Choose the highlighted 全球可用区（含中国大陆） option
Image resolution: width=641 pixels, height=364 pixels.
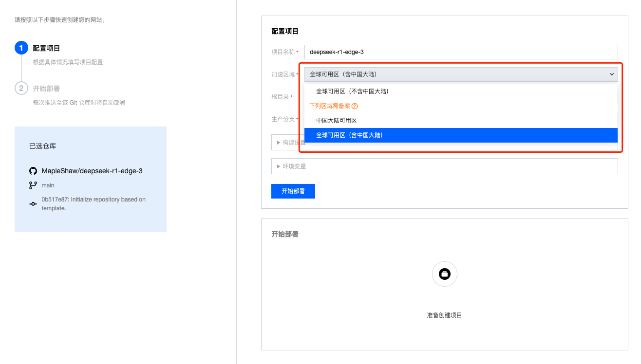[349, 135]
